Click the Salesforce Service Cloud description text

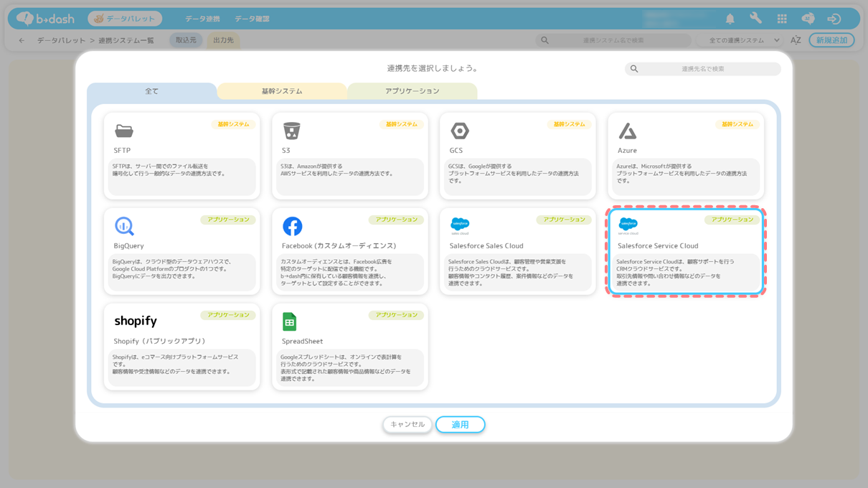[x=675, y=273]
